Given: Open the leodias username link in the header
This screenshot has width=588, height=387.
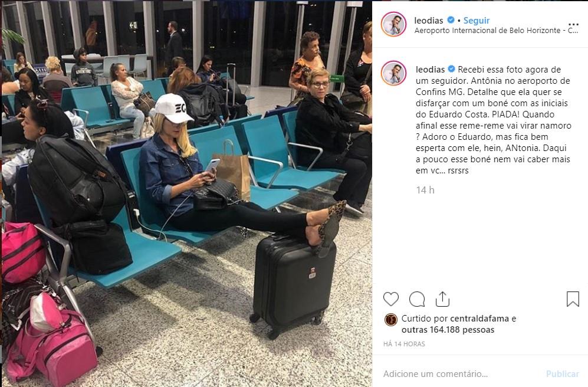Looking at the screenshot, I should tap(429, 20).
